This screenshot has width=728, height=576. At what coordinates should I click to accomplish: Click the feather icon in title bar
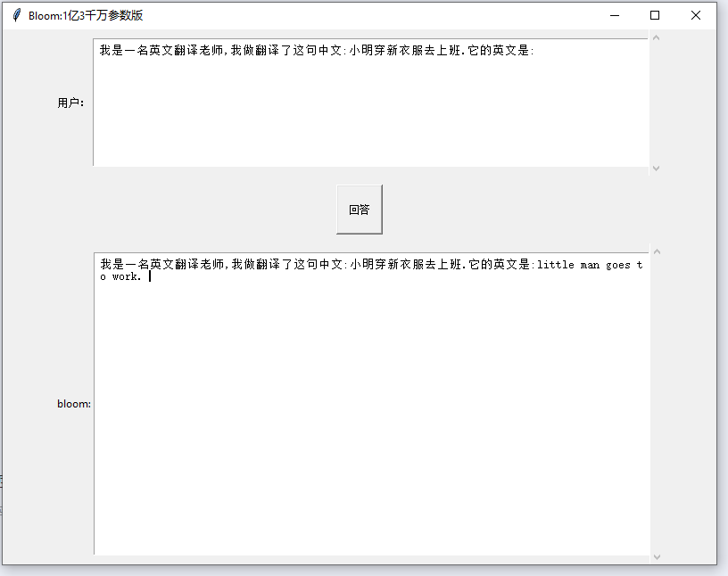click(x=17, y=15)
